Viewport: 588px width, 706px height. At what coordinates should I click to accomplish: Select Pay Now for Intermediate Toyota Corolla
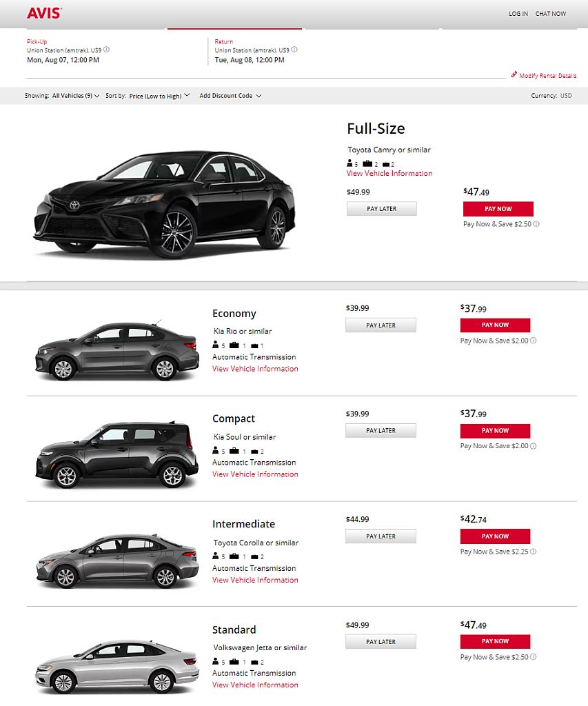[495, 536]
